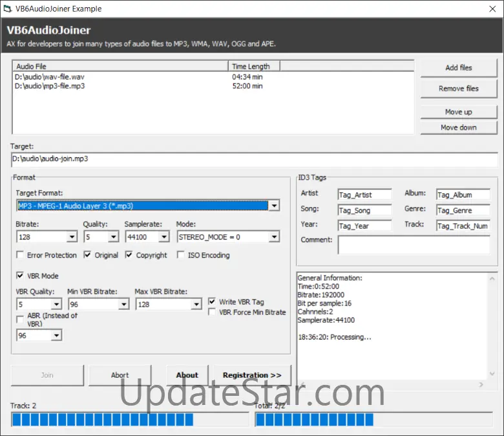Open the VBR Quality dropdown
This screenshot has width=504, height=436.
click(x=56, y=305)
